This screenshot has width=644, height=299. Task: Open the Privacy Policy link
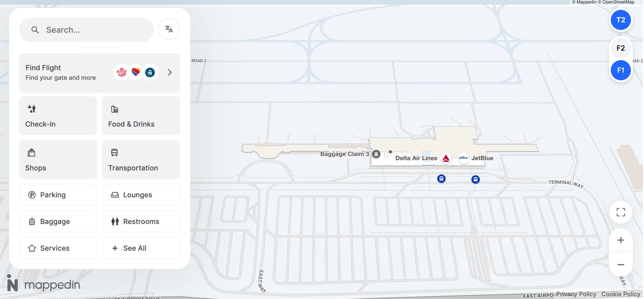click(576, 294)
